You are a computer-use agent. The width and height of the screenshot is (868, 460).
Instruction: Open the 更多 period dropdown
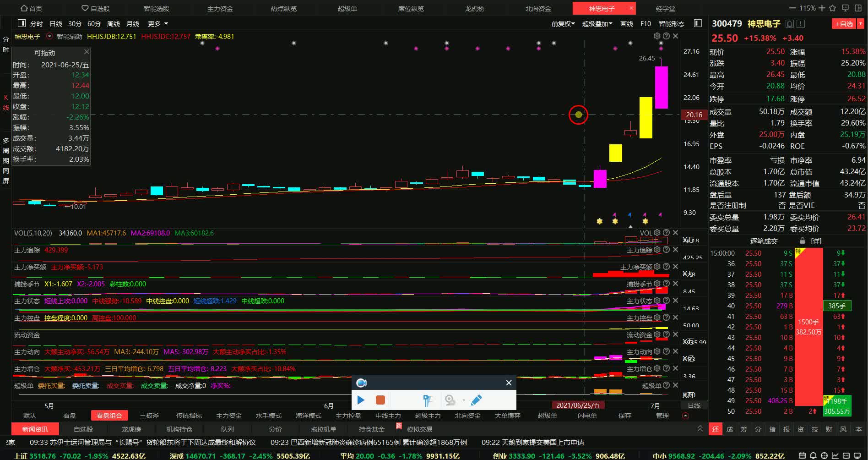158,24
